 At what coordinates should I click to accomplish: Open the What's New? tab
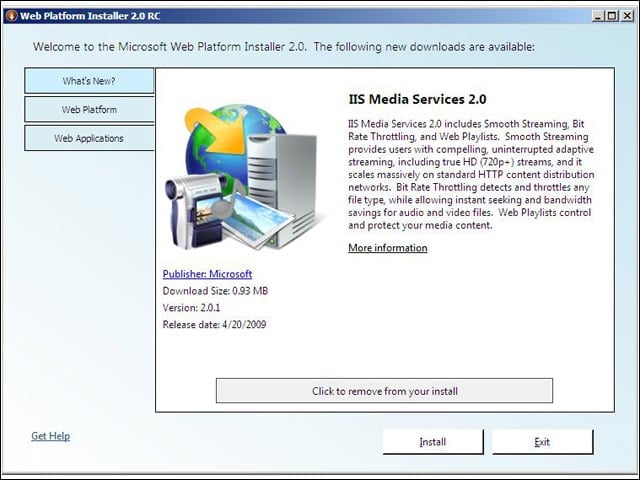coord(89,81)
